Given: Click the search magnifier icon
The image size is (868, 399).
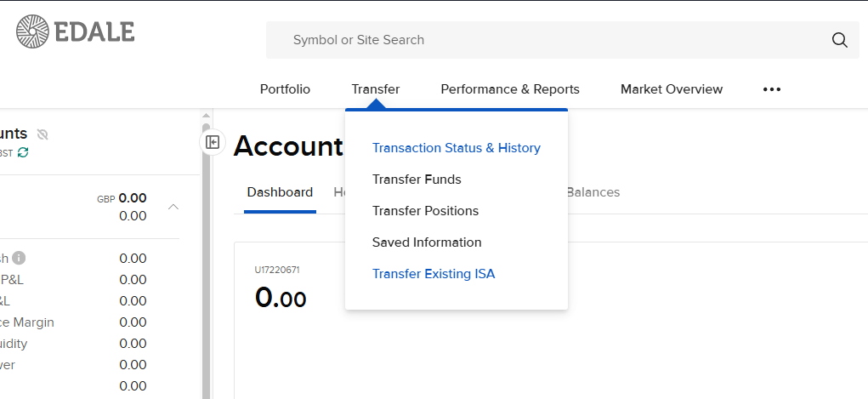Looking at the screenshot, I should (x=839, y=40).
